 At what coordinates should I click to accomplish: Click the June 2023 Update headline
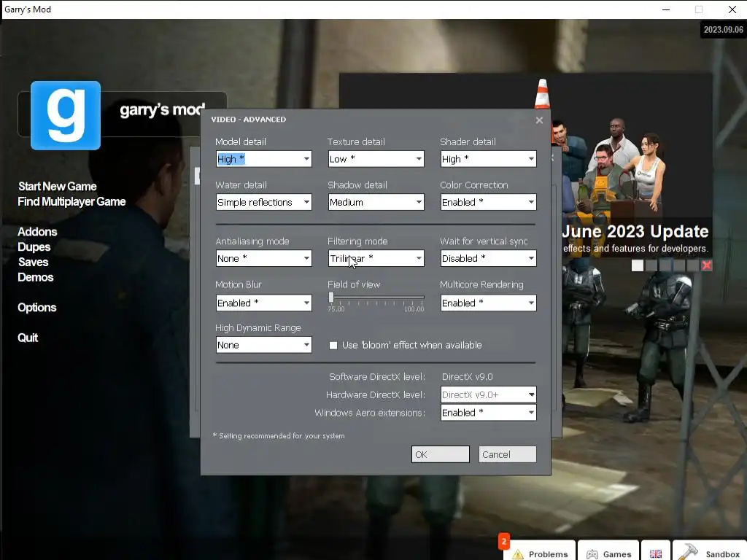coord(635,231)
